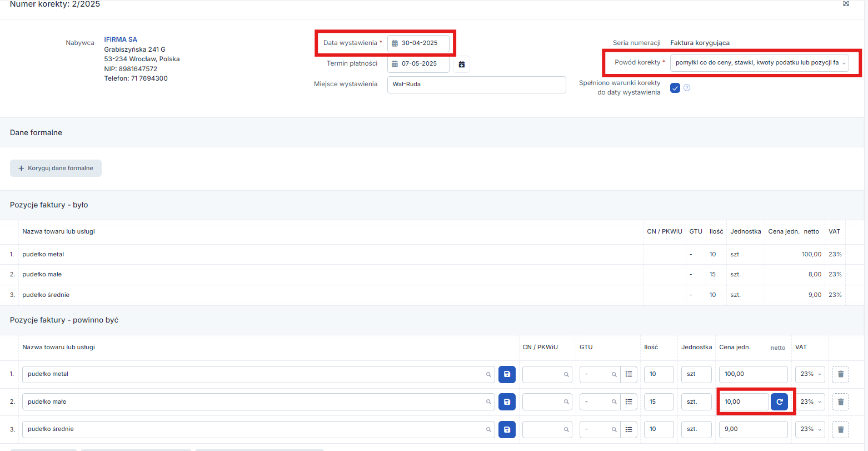Click CN/PKWiU field for pudełko średnie

click(547, 429)
